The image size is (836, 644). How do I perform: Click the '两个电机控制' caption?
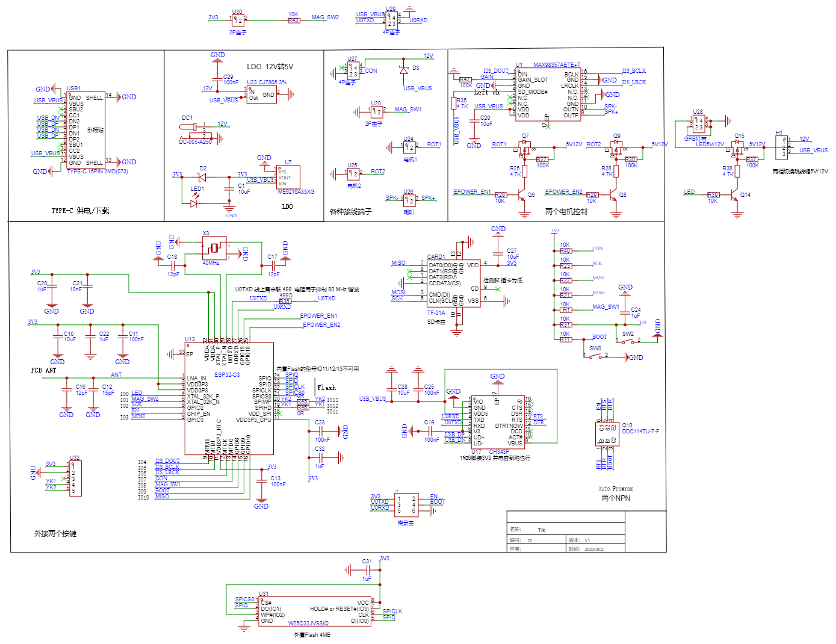[566, 212]
